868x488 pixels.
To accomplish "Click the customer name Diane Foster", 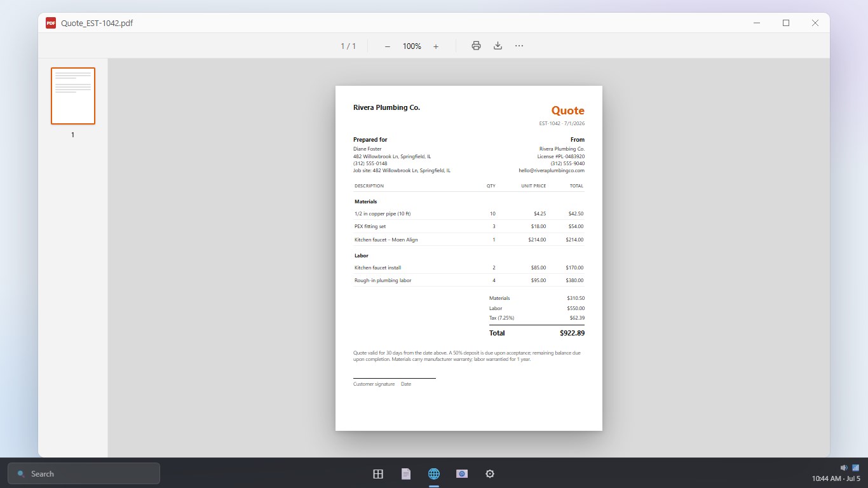I will pos(367,149).
